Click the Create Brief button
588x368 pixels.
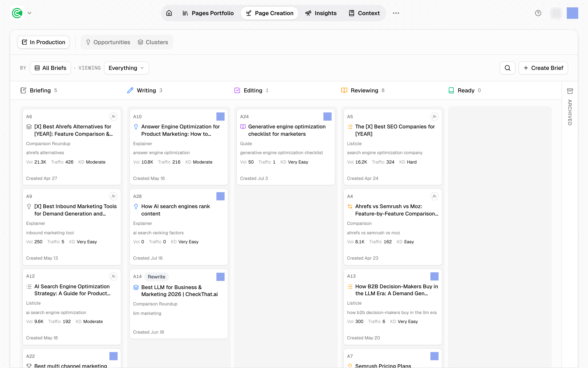[x=543, y=68]
